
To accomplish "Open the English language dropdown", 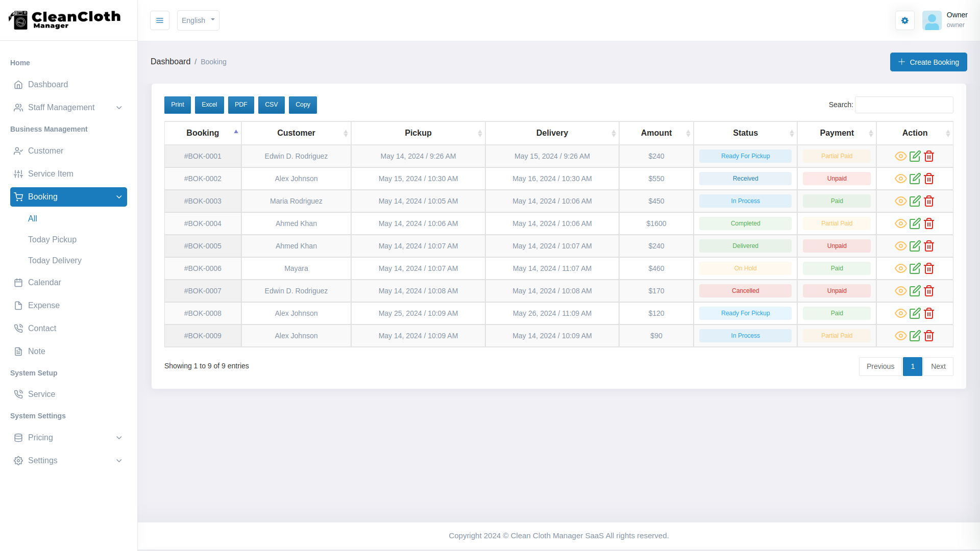I will [x=198, y=20].
